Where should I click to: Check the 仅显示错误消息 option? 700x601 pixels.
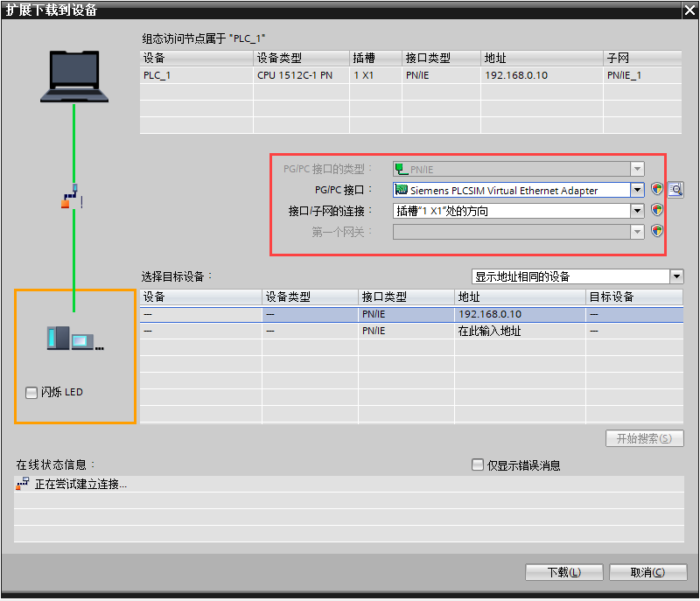pyautogui.click(x=477, y=465)
